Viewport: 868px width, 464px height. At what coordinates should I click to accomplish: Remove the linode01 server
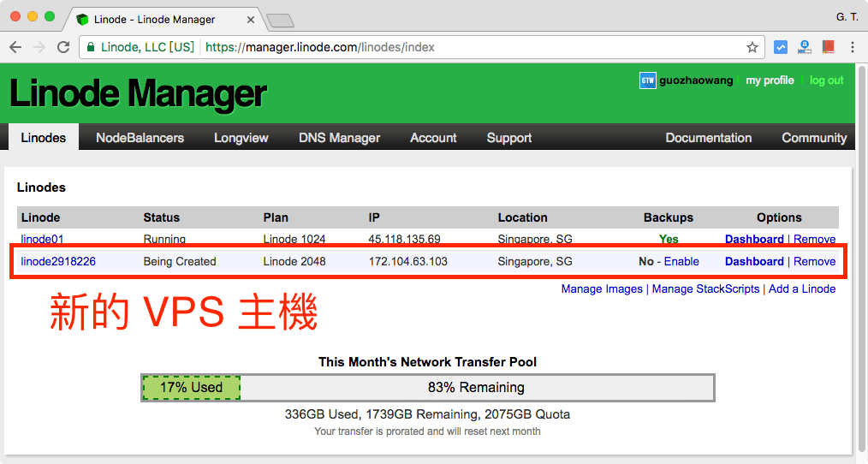click(814, 240)
